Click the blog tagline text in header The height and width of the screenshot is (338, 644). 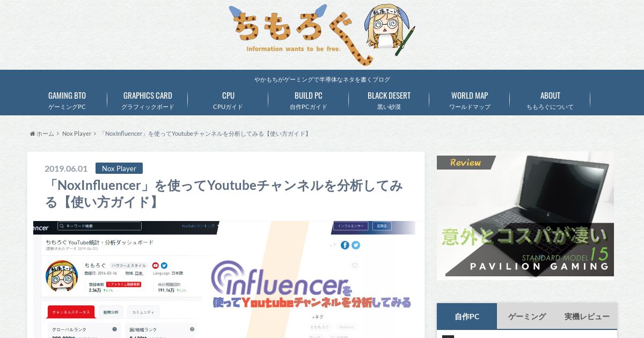click(x=322, y=79)
